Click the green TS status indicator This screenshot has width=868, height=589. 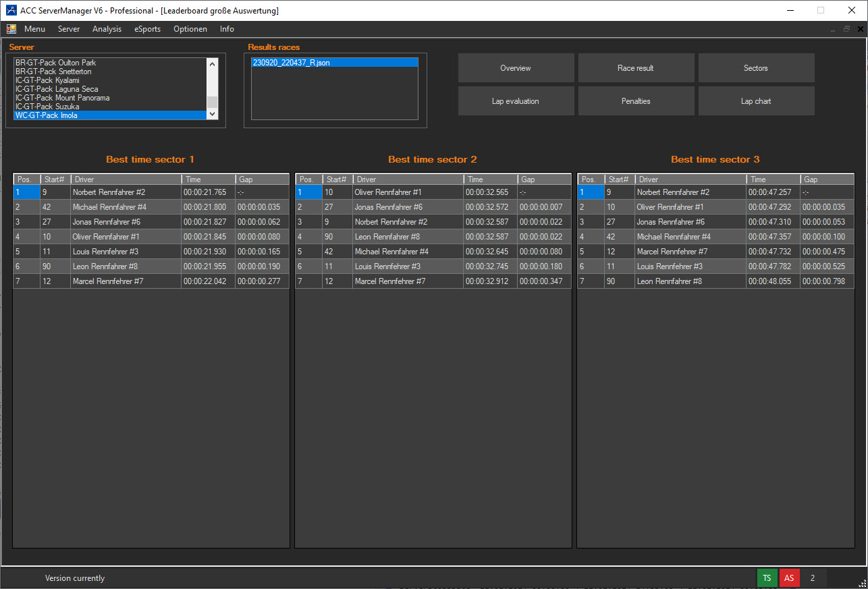pyautogui.click(x=767, y=578)
